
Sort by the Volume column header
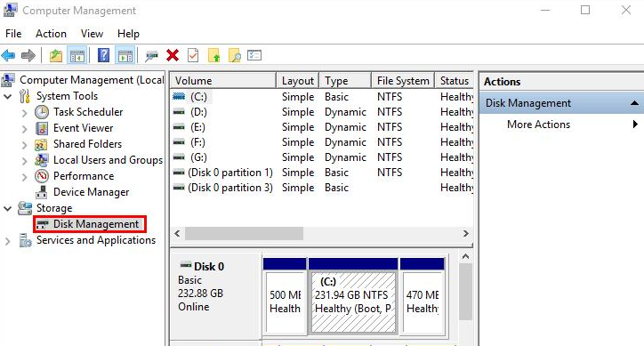pyautogui.click(x=223, y=81)
